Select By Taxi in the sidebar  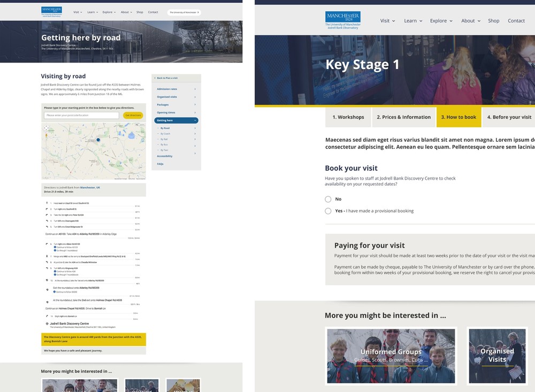click(x=164, y=150)
